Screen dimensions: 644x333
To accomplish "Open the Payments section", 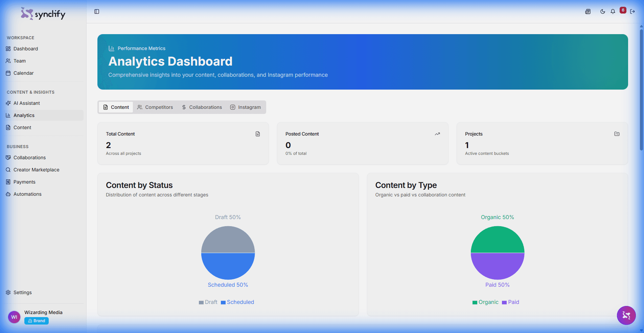I will point(24,182).
